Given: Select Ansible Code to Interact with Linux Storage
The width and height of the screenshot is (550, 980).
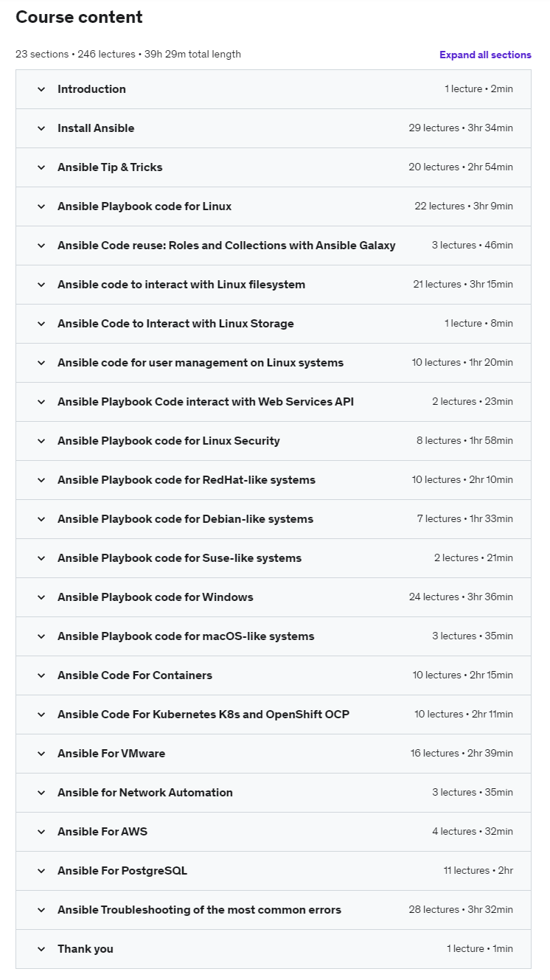Looking at the screenshot, I should coord(175,324).
